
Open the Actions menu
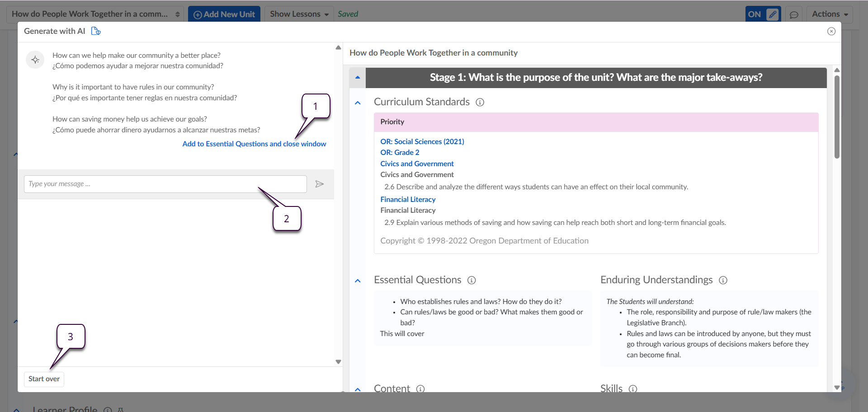click(x=830, y=14)
